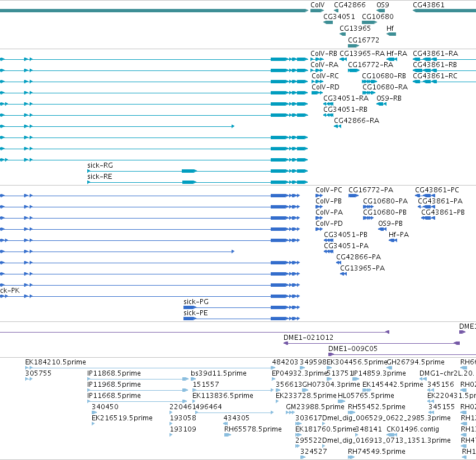Screen dimensions: 476x460
Task: Click the CG34051-PA protein label
Action: pyautogui.click(x=346, y=246)
